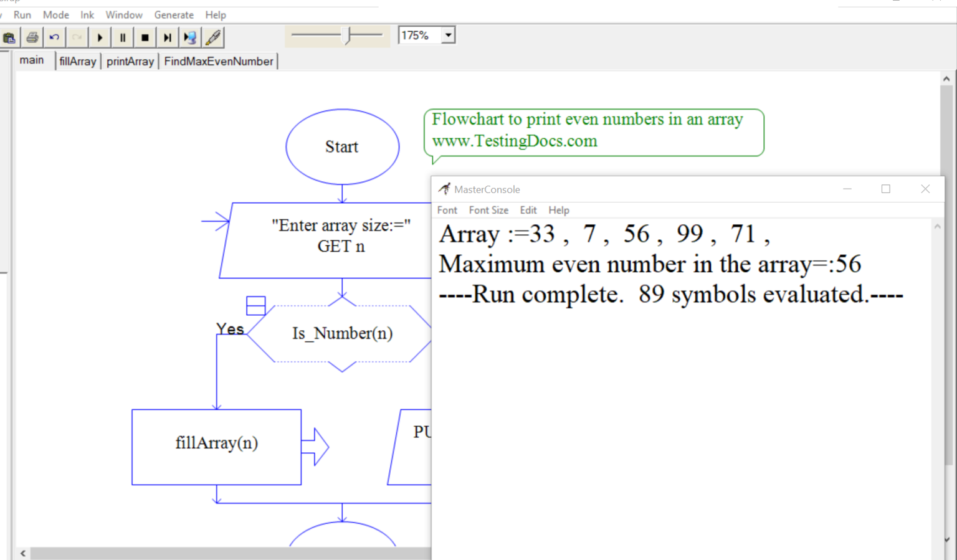Collapse the Is_Number(n) loop box toggle

255,305
